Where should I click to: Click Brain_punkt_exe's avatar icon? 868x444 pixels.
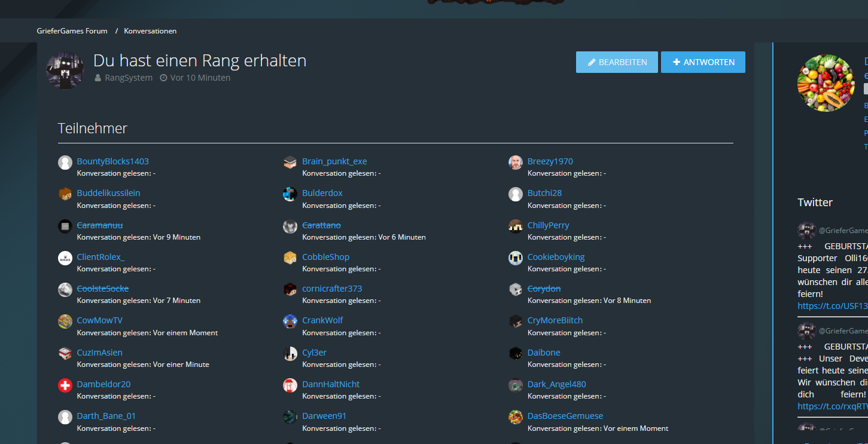(290, 163)
